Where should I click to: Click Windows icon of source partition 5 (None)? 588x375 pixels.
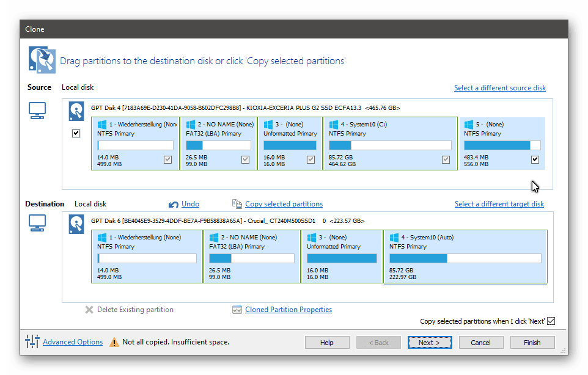click(468, 125)
